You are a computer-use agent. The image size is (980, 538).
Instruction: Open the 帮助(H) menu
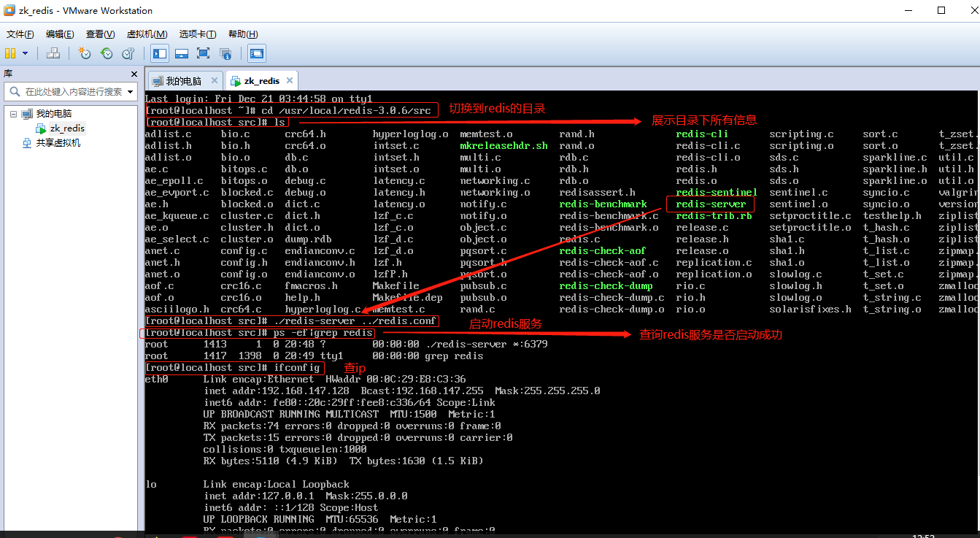(x=243, y=34)
